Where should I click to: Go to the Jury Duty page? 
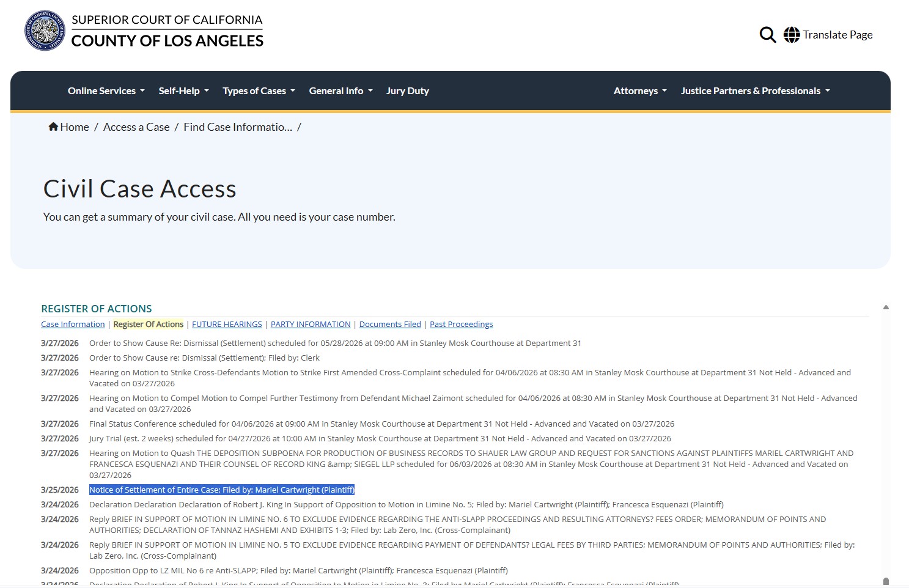click(408, 91)
